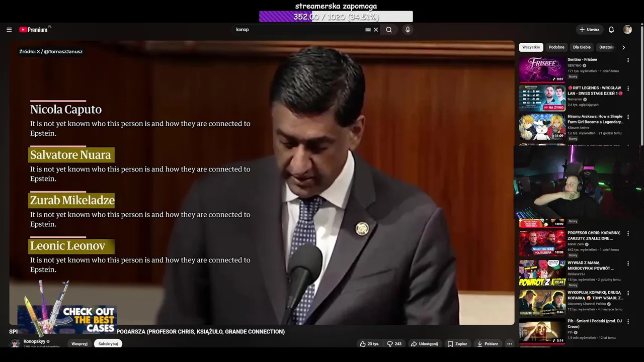Open on-screen keyboard icon in search box

click(368, 30)
